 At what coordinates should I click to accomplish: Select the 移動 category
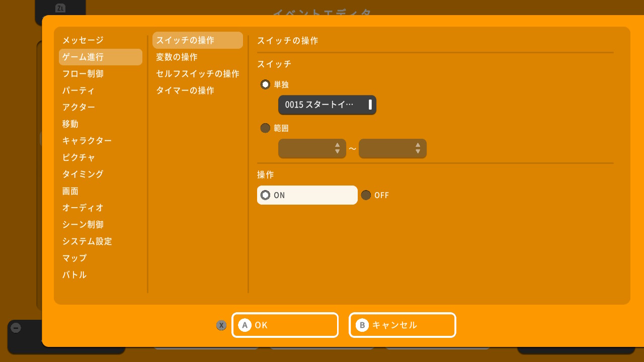[101, 124]
